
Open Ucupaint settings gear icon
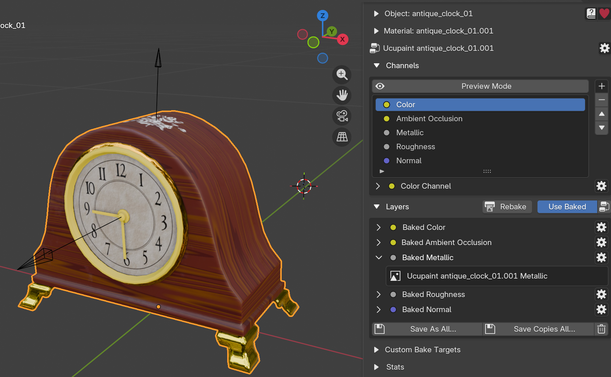[x=604, y=48]
